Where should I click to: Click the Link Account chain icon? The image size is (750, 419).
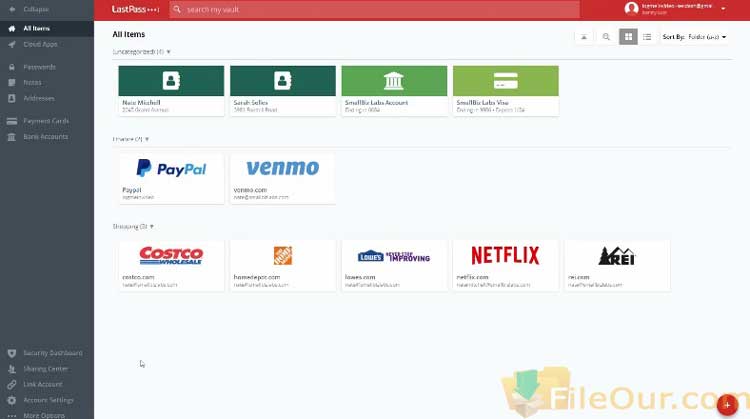(12, 384)
